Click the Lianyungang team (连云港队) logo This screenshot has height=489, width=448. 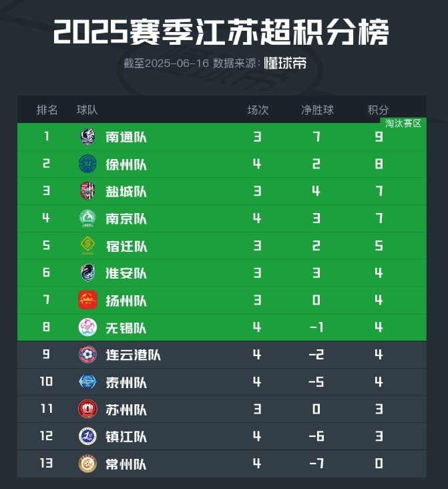(87, 355)
